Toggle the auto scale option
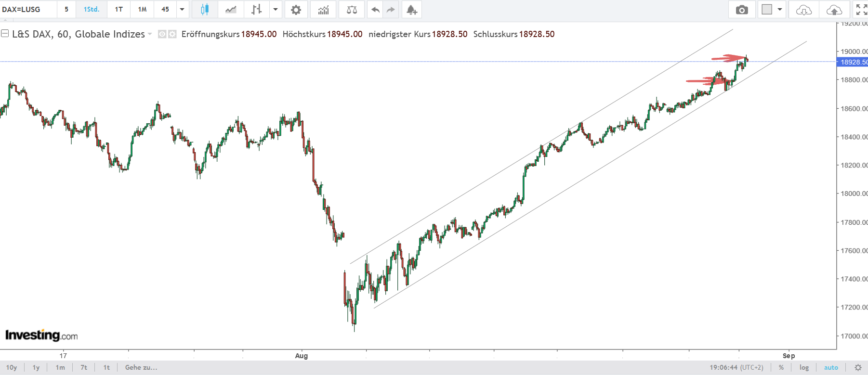The image size is (868, 375). [x=831, y=367]
